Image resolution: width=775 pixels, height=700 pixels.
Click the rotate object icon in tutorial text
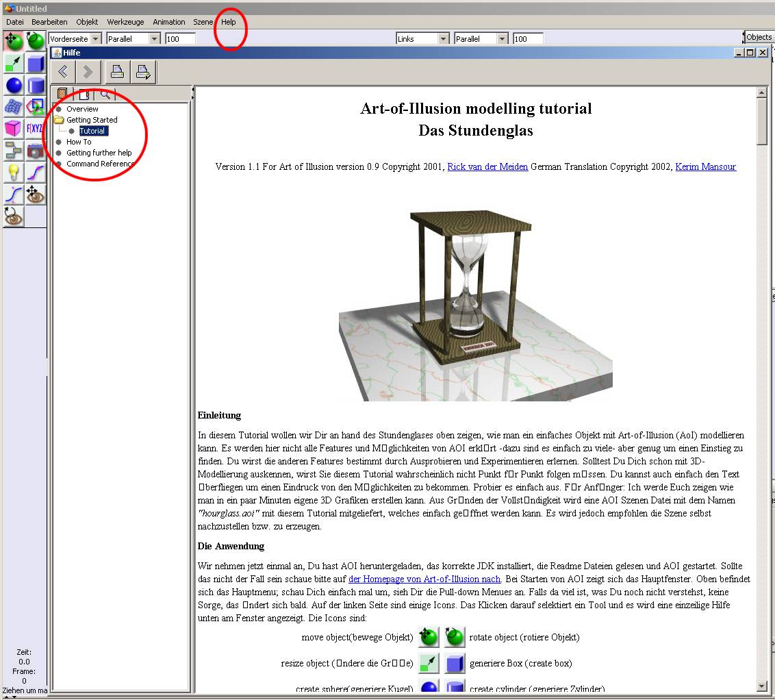pyautogui.click(x=454, y=637)
